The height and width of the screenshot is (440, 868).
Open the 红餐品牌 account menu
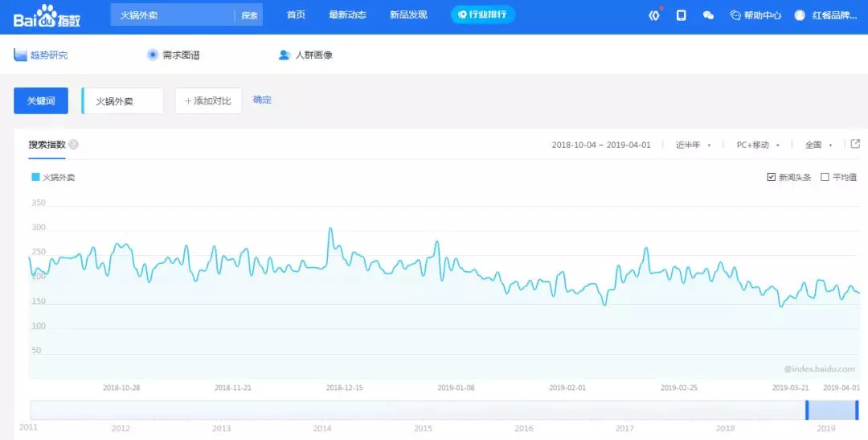(835, 15)
